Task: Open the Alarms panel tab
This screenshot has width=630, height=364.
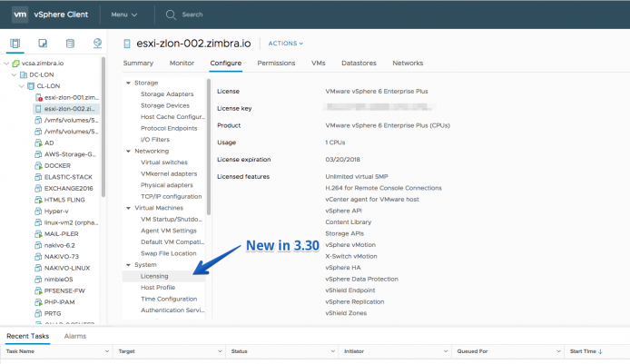Action: (x=75, y=336)
